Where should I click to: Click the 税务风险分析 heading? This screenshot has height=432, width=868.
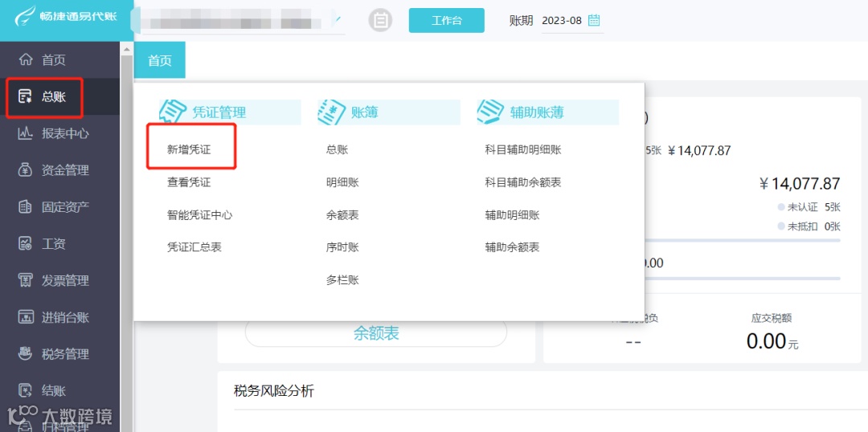[x=274, y=391]
